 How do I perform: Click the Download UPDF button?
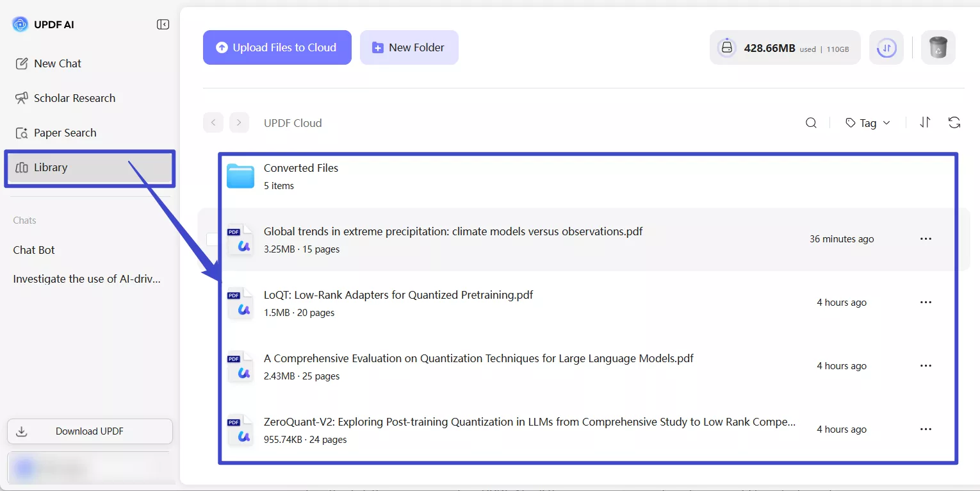90,431
